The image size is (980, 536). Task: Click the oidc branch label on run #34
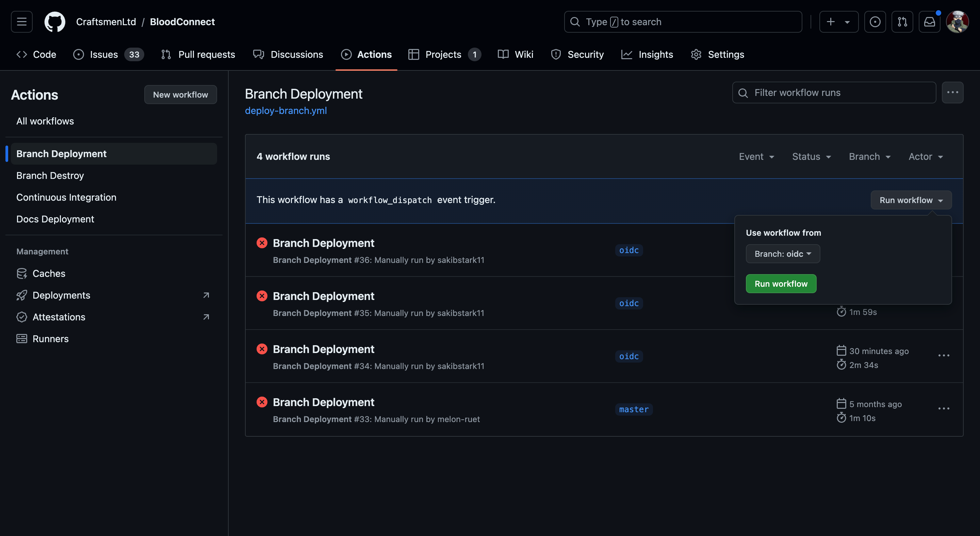[629, 356]
